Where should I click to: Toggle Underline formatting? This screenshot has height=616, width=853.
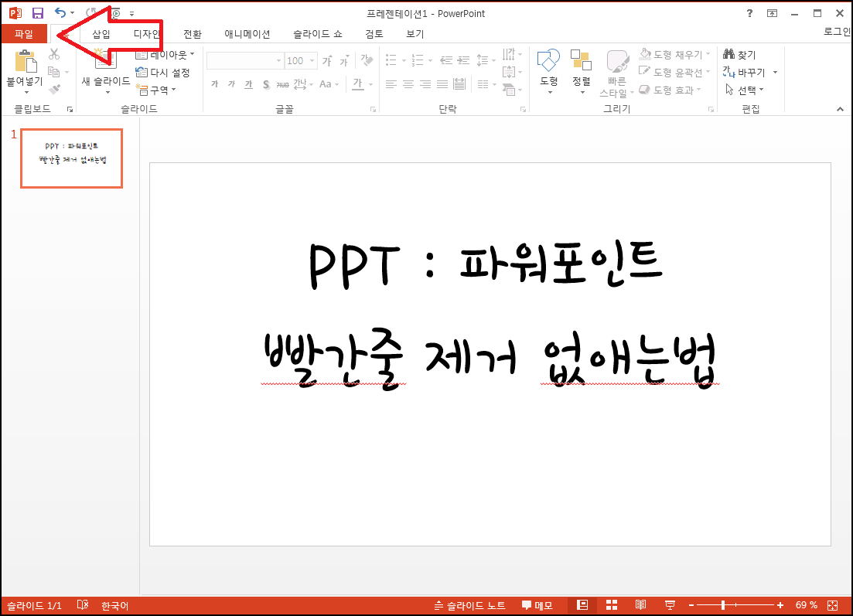coord(248,83)
